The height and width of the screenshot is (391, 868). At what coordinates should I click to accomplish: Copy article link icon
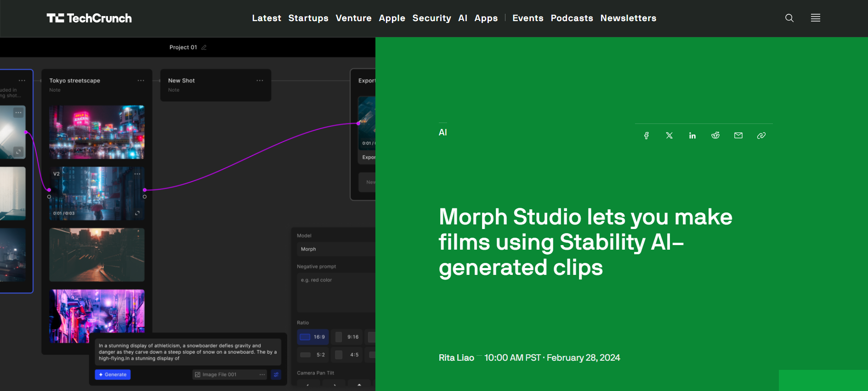coord(761,135)
